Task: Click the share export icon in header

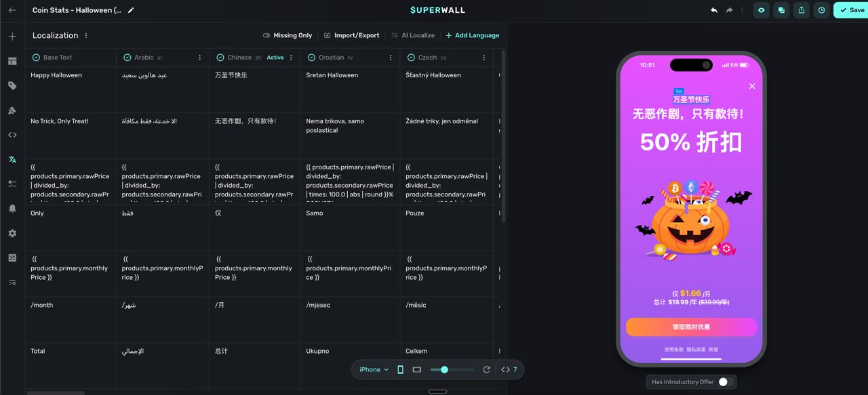Action: pyautogui.click(x=802, y=10)
